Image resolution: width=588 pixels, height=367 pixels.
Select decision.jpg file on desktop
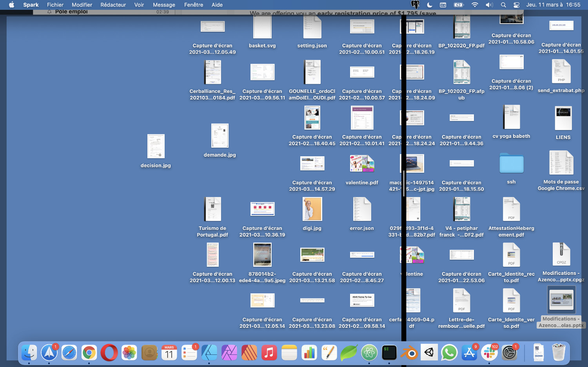(x=156, y=146)
